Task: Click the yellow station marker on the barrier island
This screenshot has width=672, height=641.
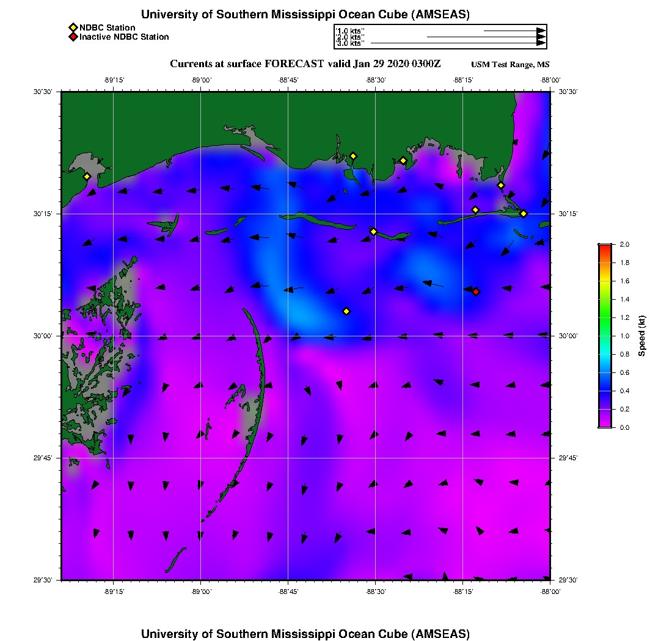Action: point(374,231)
